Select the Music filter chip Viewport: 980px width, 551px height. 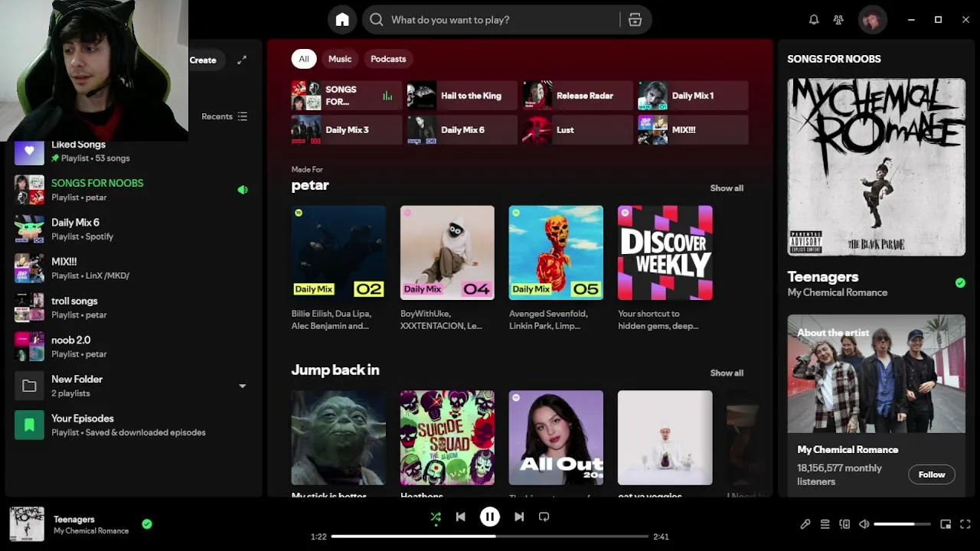coord(340,59)
